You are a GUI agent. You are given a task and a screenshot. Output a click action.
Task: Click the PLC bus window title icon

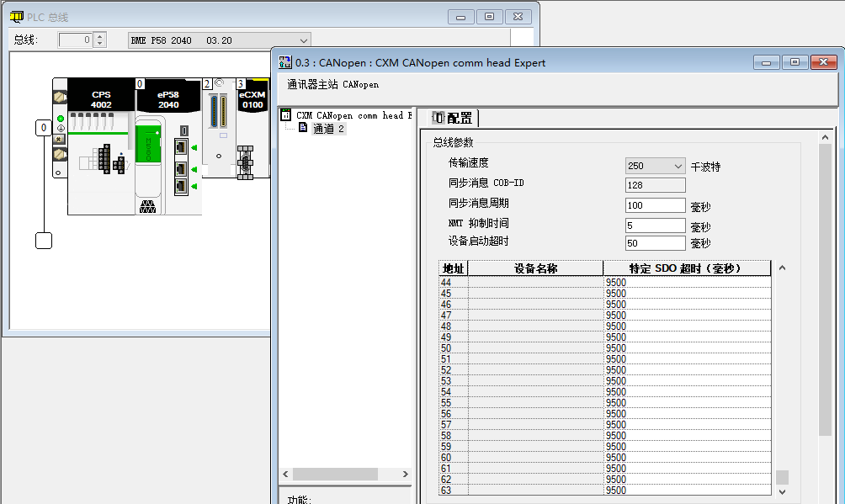pyautogui.click(x=16, y=17)
